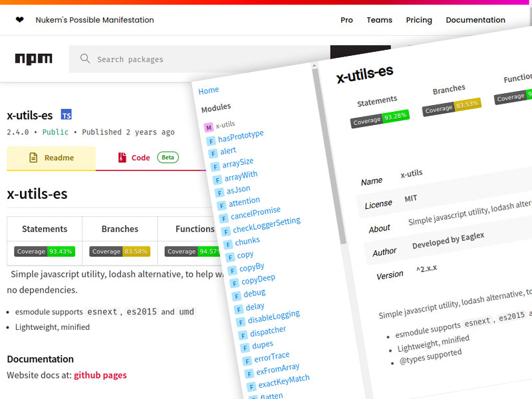
Task: Open the Readme tab
Action: [x=51, y=158]
